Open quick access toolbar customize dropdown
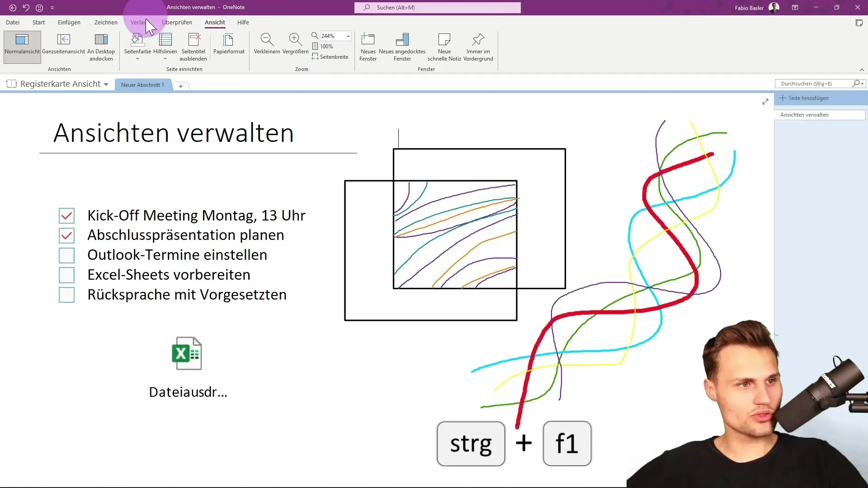The image size is (868, 488). 52,8
